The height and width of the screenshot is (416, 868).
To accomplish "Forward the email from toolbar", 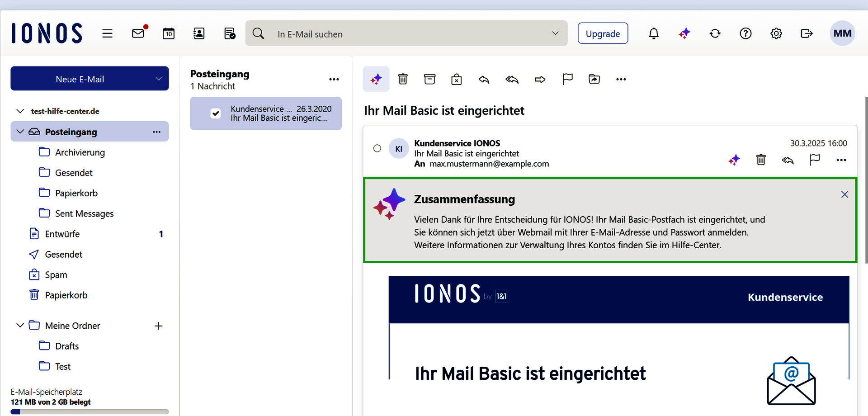I will 540,80.
